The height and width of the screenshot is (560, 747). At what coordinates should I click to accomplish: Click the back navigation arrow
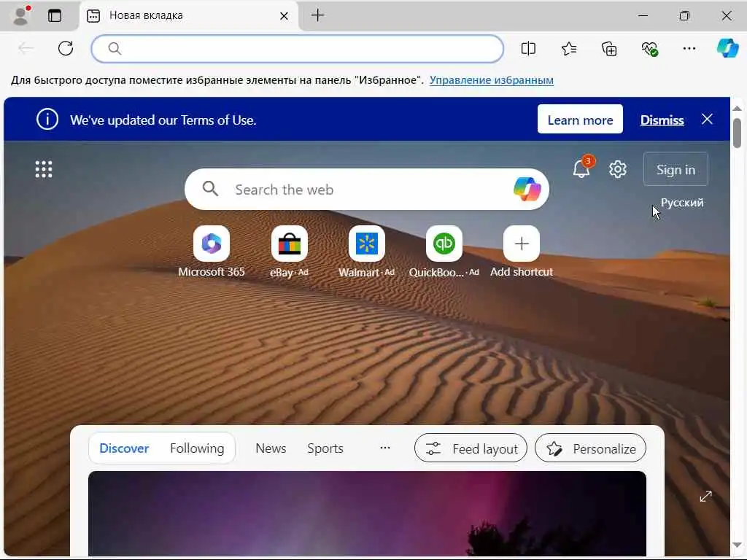pyautogui.click(x=26, y=48)
